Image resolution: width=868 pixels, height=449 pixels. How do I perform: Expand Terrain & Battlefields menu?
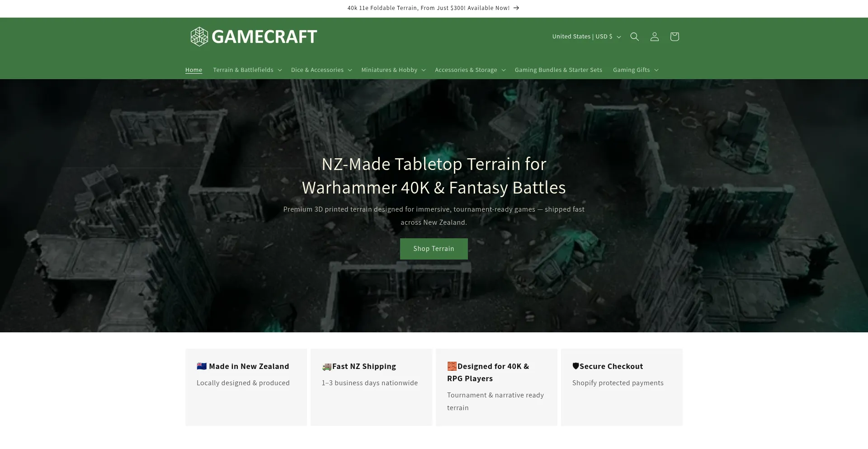(x=247, y=70)
